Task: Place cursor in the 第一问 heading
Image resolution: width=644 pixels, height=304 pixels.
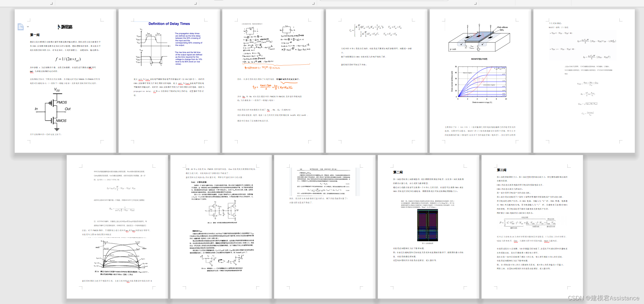Action: pyautogui.click(x=35, y=35)
